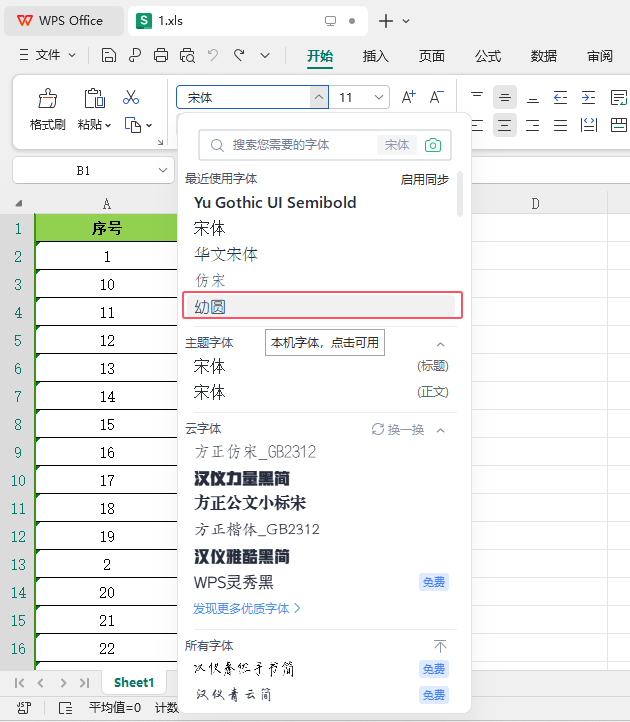Click the Format Painter brush icon
Viewport: 630px width, 722px height.
47,98
